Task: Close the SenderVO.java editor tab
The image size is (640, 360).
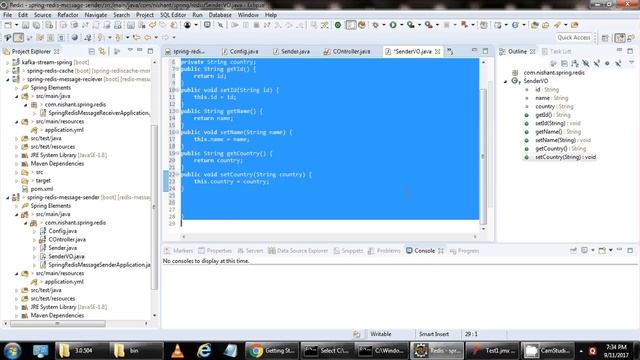Action: (x=438, y=51)
